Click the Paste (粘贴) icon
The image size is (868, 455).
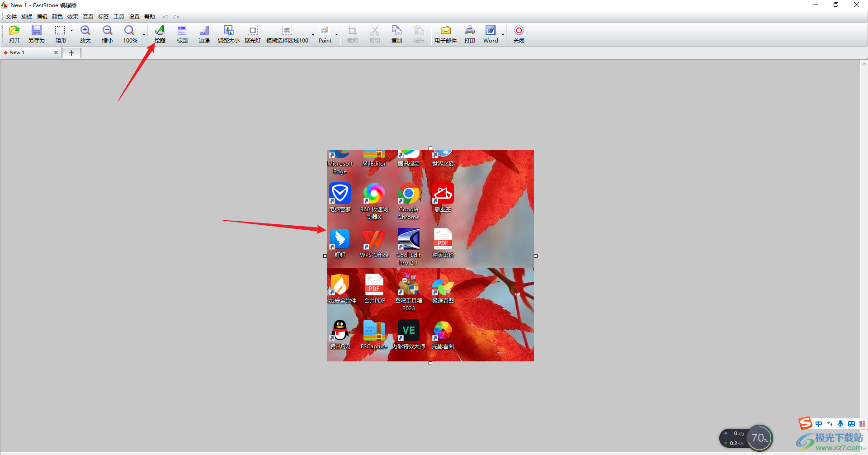click(x=419, y=34)
